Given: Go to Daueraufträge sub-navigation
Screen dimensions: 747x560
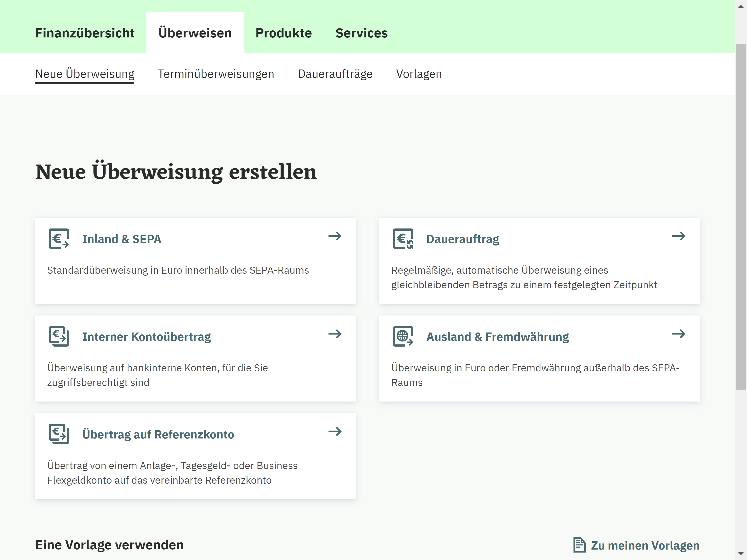Looking at the screenshot, I should point(335,74).
